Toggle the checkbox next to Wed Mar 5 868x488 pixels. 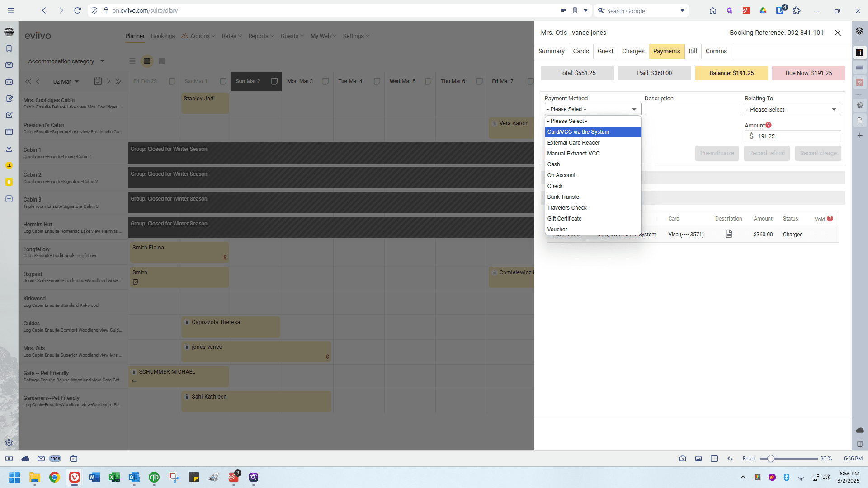(428, 81)
